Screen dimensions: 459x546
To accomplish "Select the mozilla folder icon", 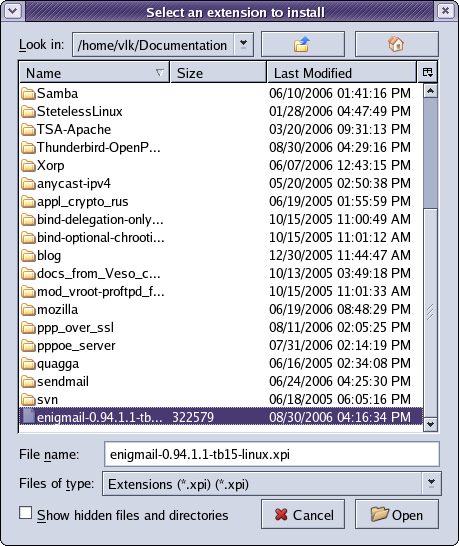I will click(28, 310).
